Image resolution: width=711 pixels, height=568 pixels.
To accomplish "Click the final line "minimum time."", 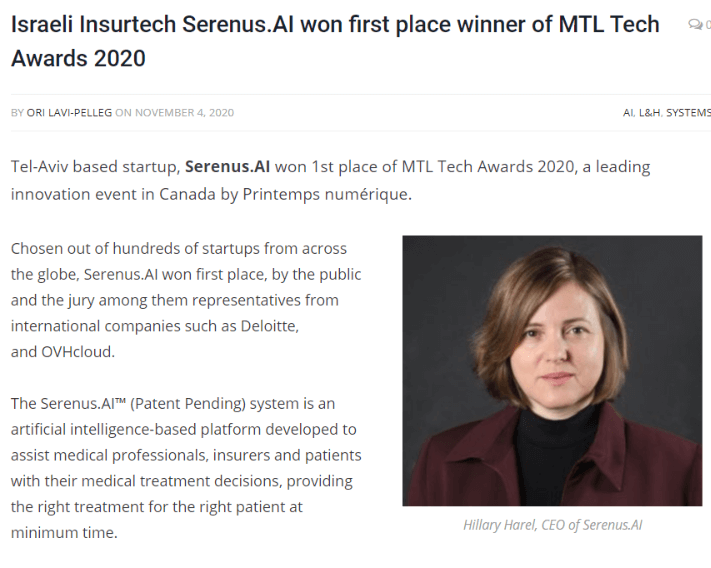I will click(64, 534).
